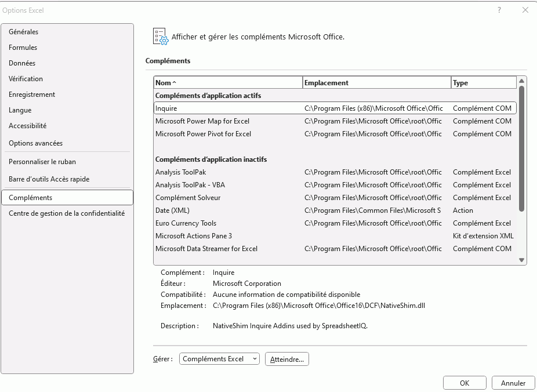Open Accessibilité settings
This screenshot has width=537, height=392.
coord(67,126)
